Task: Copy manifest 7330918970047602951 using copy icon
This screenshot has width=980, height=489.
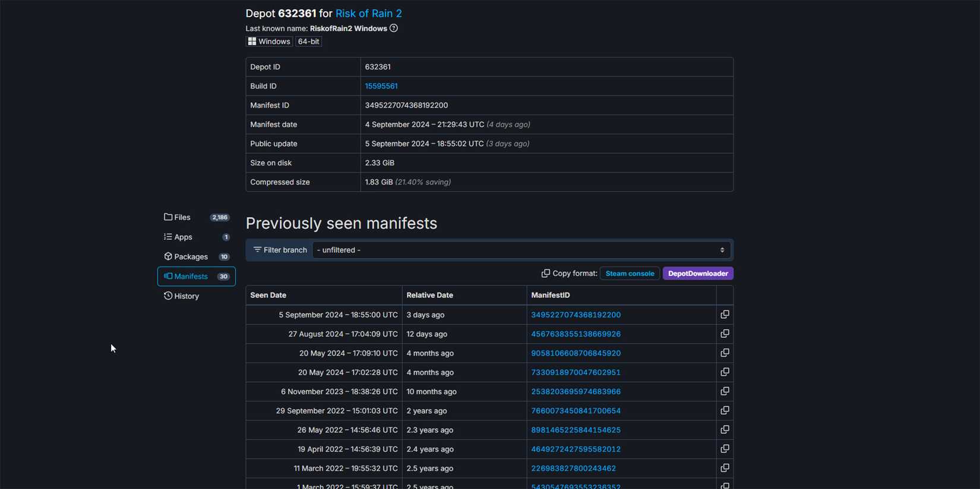Action: (725, 372)
